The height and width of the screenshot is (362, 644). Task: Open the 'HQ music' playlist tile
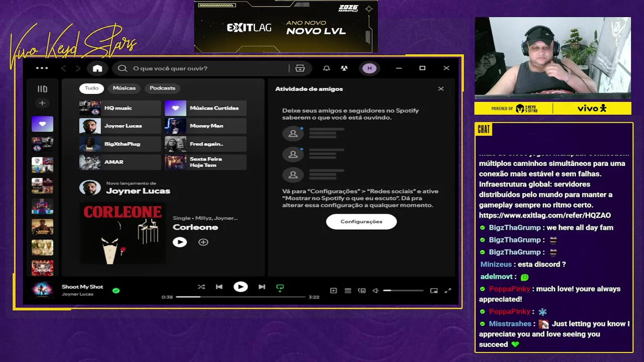tap(120, 108)
